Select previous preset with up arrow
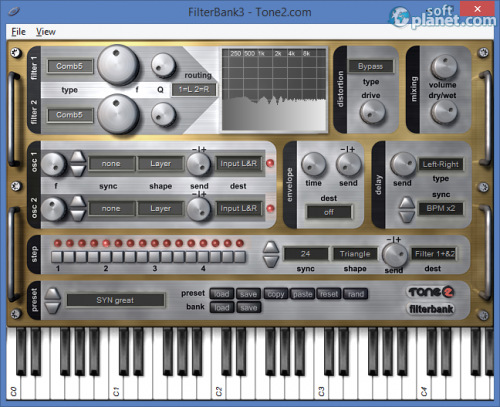This screenshot has height=407, width=500. click(x=53, y=294)
